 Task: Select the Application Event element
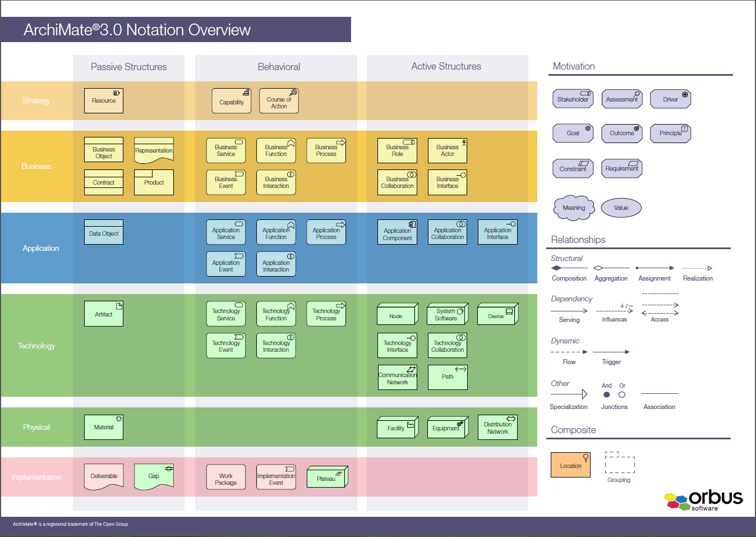226,264
